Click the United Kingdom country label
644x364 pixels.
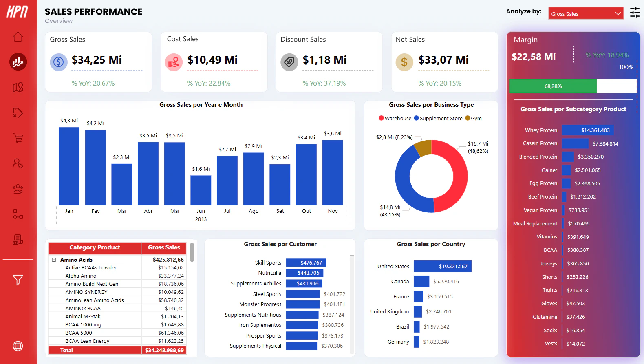(x=389, y=311)
